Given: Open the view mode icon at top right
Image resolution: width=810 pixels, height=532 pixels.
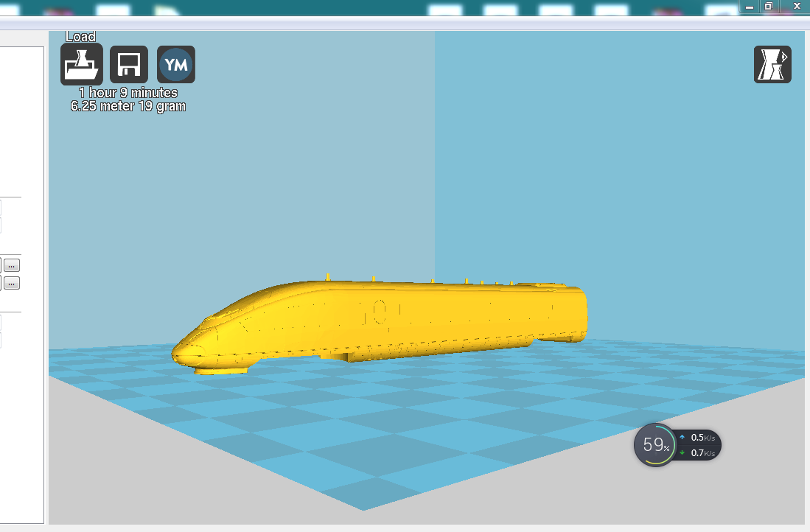Looking at the screenshot, I should coord(772,65).
